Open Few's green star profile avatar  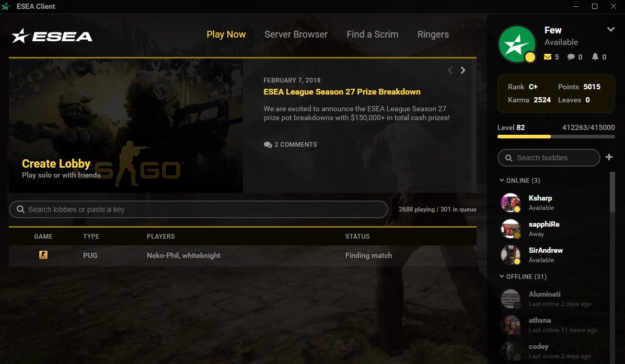point(517,44)
